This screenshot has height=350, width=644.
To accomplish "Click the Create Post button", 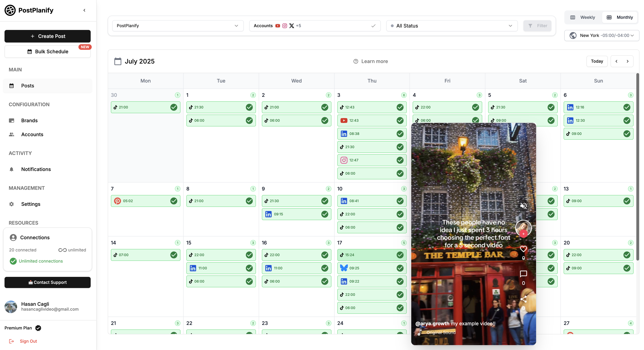I will pyautogui.click(x=47, y=36).
